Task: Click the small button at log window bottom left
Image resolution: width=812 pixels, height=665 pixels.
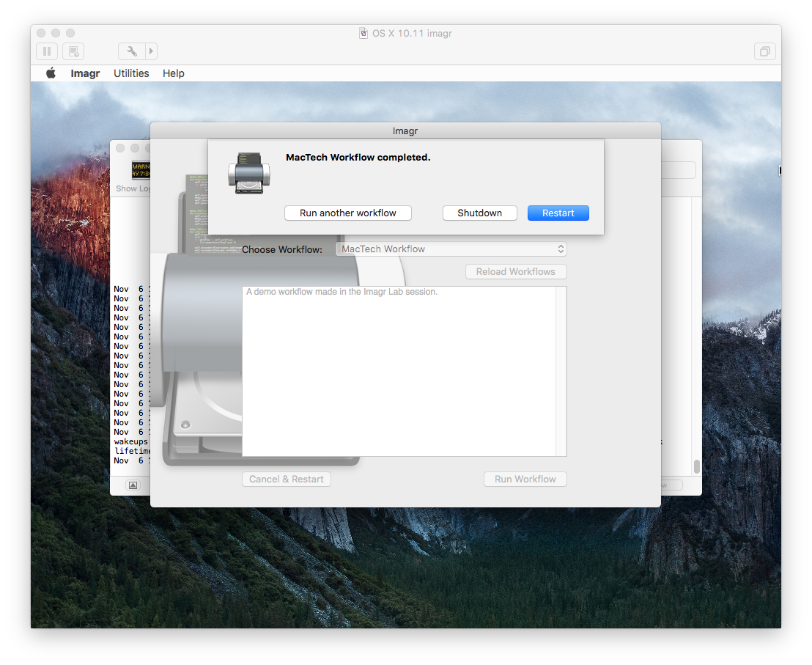Action: pos(133,485)
